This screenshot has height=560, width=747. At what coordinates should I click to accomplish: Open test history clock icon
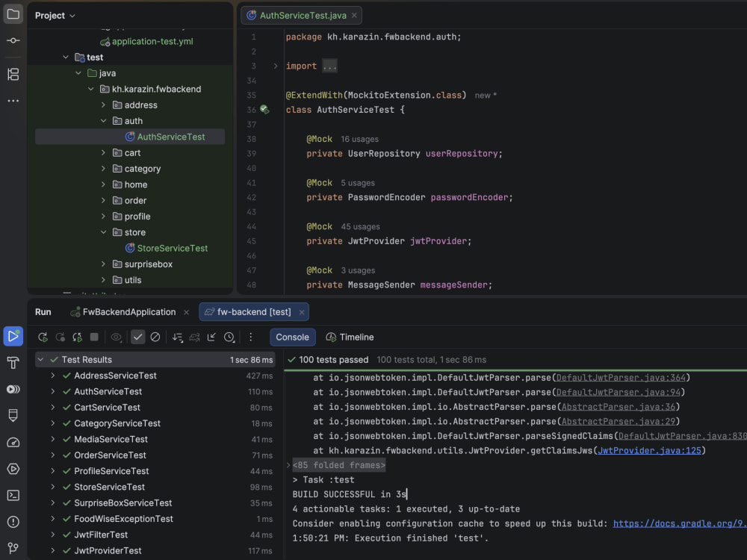(x=229, y=337)
